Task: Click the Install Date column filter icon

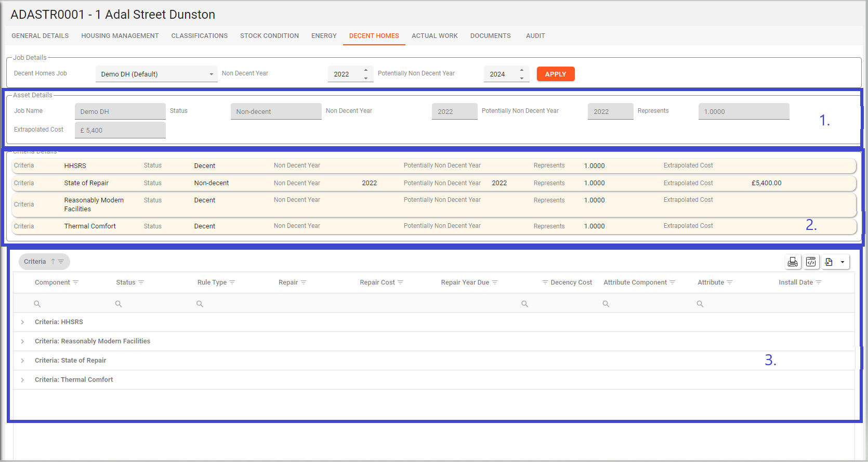Action: click(x=819, y=283)
